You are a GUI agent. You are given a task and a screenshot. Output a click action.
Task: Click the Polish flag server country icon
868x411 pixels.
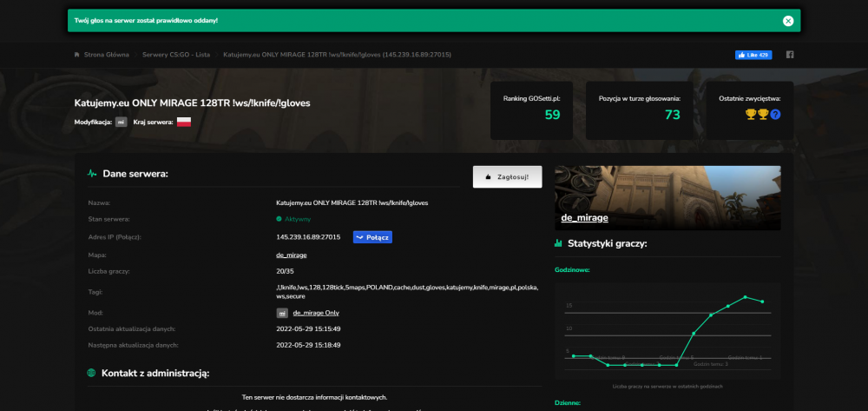(x=184, y=122)
